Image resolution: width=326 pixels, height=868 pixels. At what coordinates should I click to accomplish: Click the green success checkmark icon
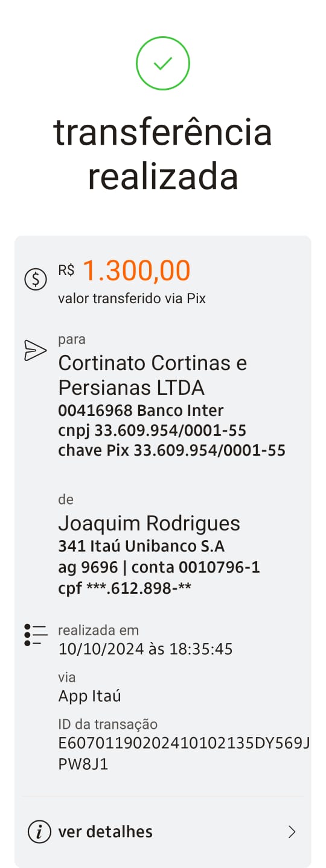pyautogui.click(x=163, y=63)
